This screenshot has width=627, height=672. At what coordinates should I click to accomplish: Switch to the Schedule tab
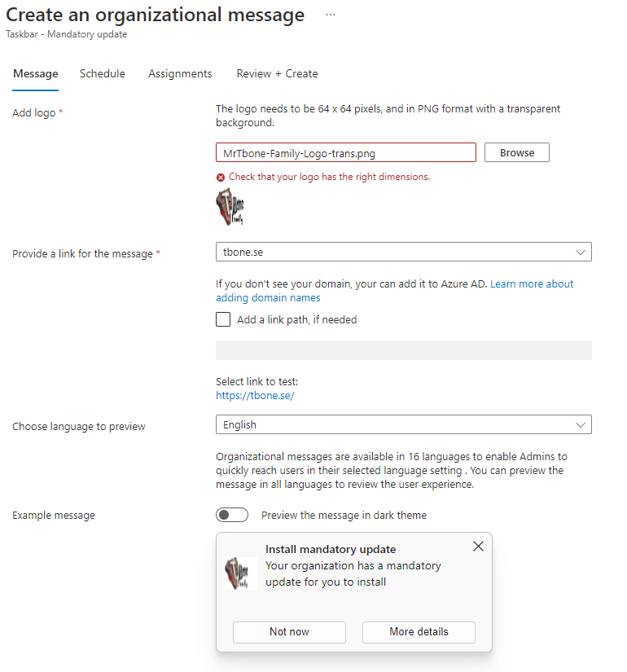coord(102,73)
